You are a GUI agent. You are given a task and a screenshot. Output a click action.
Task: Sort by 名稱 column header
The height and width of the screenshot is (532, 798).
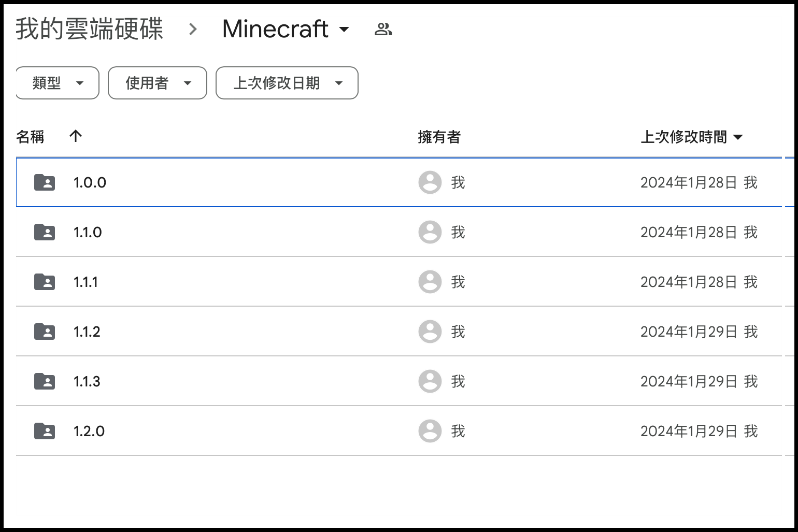pos(30,137)
